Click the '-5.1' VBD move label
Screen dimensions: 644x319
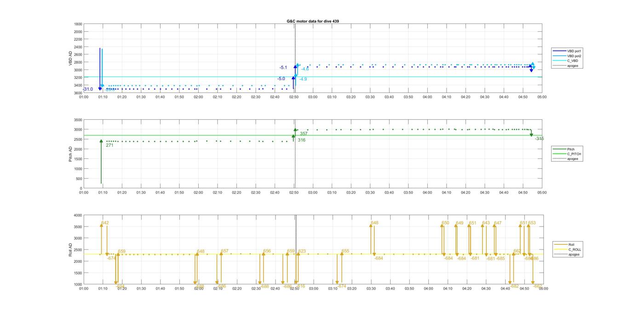[x=283, y=68]
